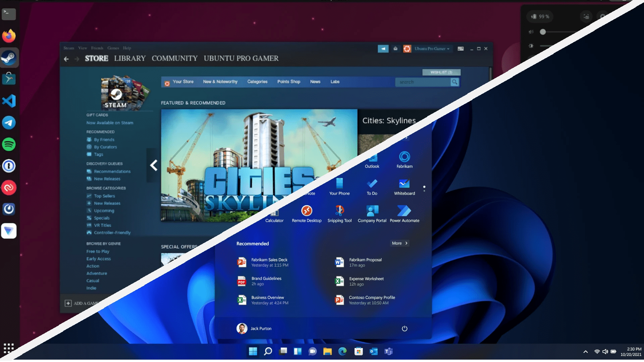The width and height of the screenshot is (644, 362).
Task: Click the Steam store search magnifier
Action: click(454, 82)
